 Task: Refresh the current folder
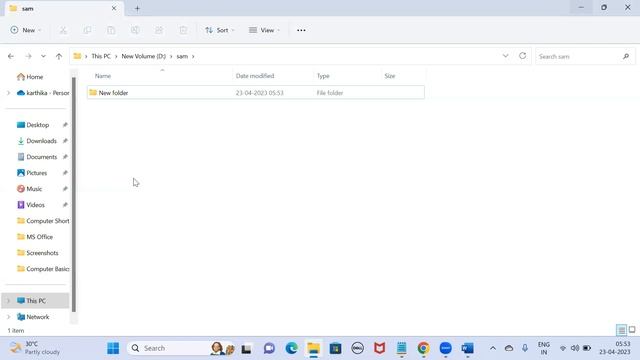[x=522, y=56]
